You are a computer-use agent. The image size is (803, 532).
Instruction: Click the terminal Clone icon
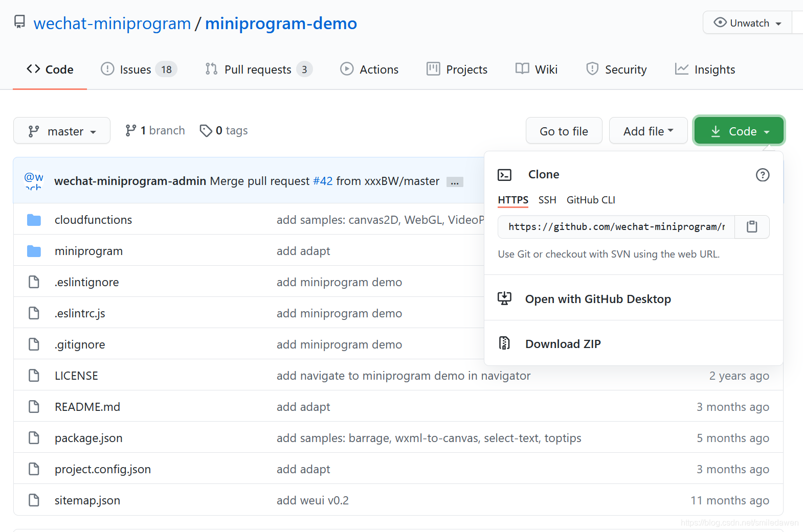(x=504, y=175)
